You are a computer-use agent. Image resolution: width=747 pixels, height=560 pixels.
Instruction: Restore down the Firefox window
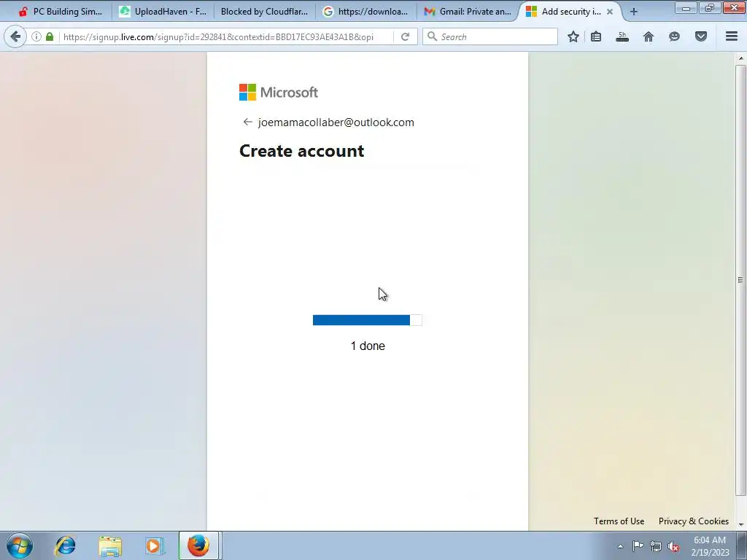(x=709, y=8)
